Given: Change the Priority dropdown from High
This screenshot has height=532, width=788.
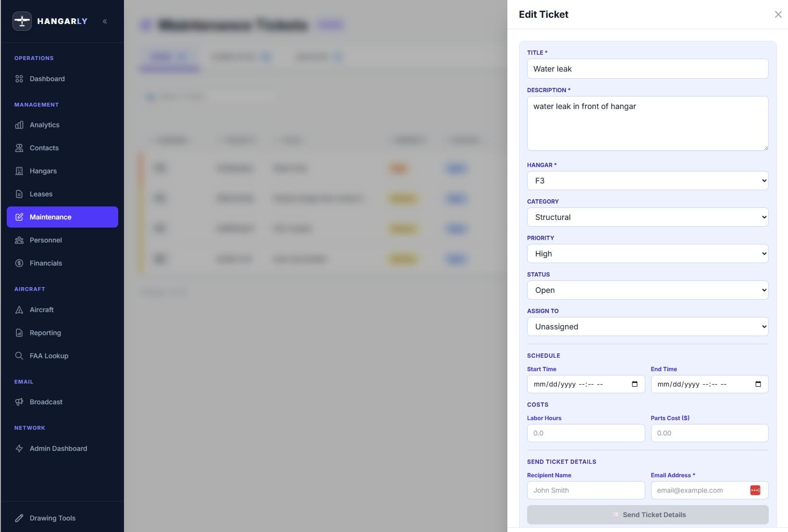Looking at the screenshot, I should 647,254.
